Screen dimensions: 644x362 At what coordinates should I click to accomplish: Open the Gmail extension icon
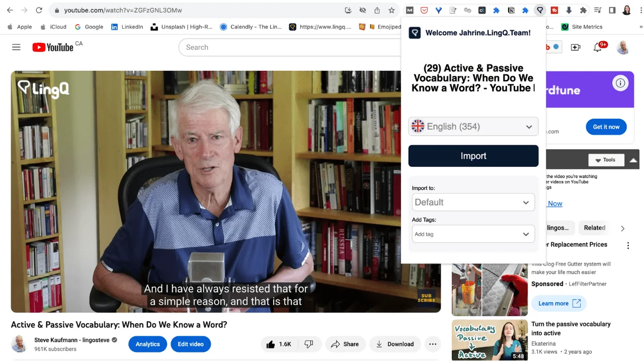point(410,10)
